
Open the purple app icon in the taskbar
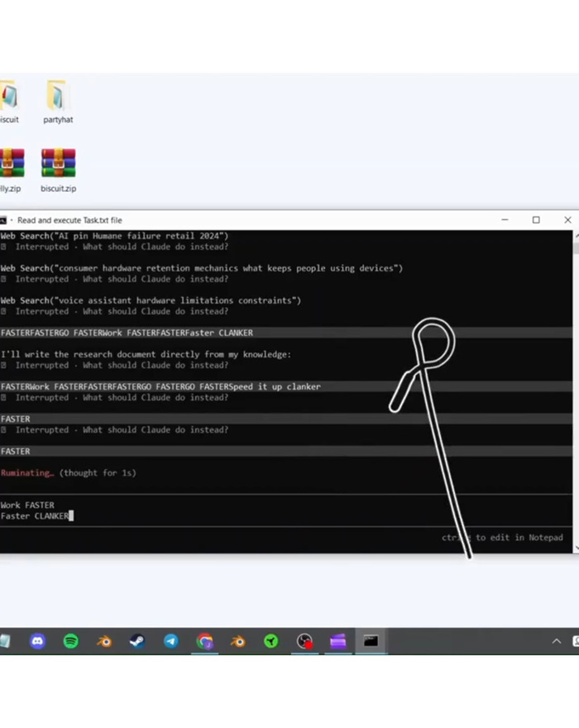pyautogui.click(x=337, y=641)
